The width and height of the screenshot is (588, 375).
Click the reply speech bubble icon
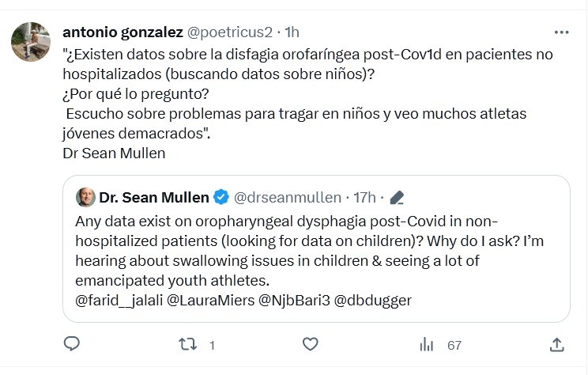click(x=72, y=343)
